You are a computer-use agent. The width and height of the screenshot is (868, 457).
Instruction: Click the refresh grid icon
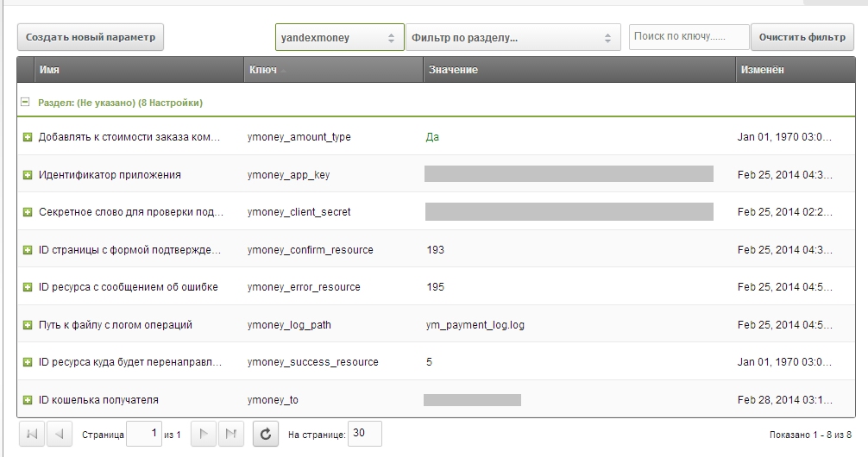[266, 435]
